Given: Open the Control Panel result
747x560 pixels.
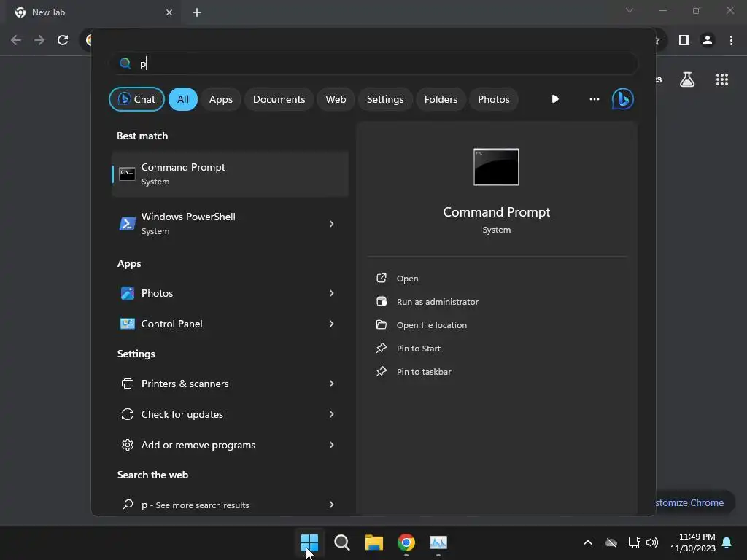Looking at the screenshot, I should click(x=230, y=324).
